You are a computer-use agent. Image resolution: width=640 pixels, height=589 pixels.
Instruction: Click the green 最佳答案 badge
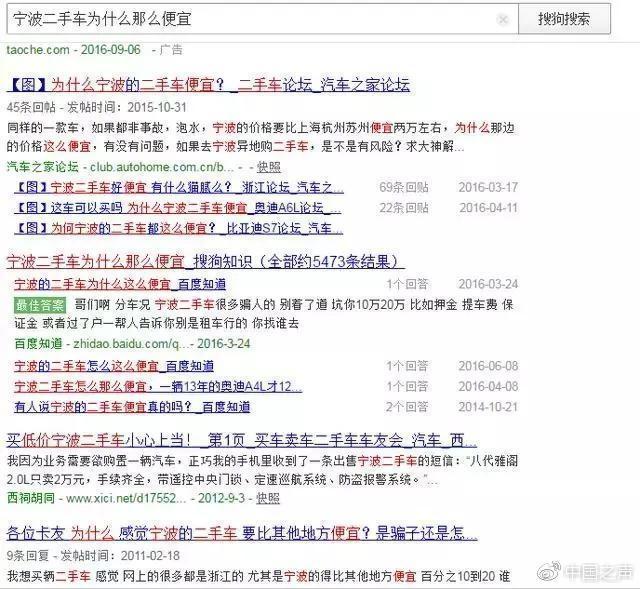click(x=40, y=305)
